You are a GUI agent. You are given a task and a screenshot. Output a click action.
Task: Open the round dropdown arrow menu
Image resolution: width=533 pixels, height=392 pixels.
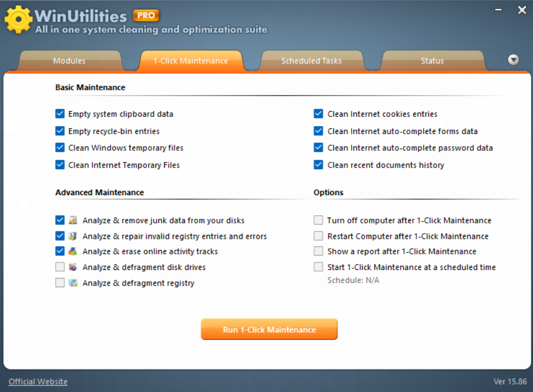(x=513, y=60)
